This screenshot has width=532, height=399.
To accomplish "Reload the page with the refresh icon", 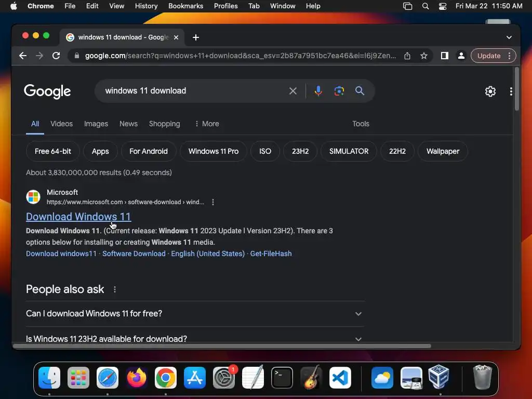I will tap(56, 56).
